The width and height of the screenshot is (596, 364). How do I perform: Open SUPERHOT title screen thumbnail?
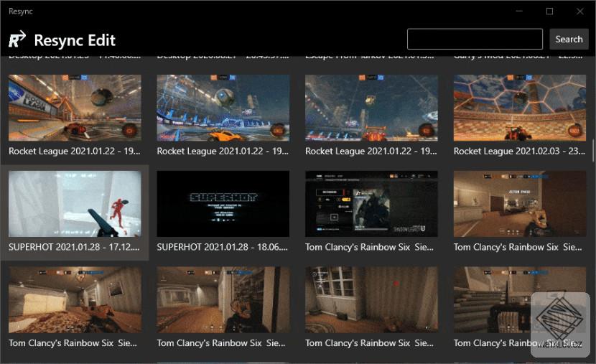point(223,204)
